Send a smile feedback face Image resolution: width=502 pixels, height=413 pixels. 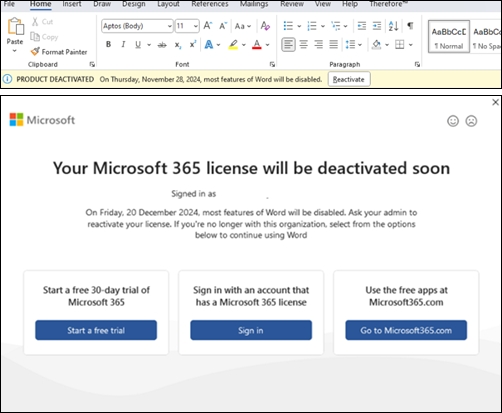click(453, 121)
